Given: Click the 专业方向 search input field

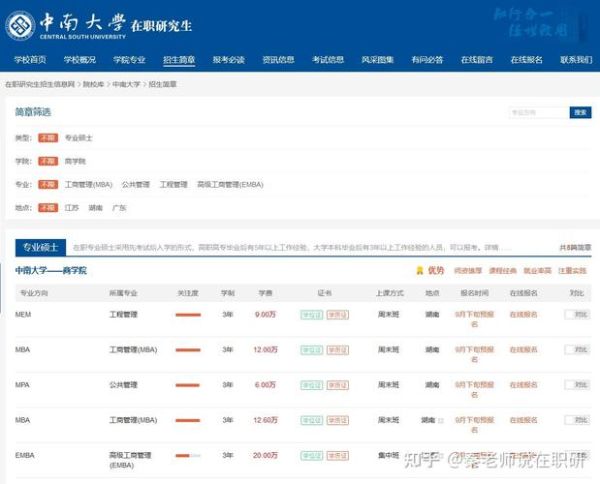Looking at the screenshot, I should click(537, 113).
